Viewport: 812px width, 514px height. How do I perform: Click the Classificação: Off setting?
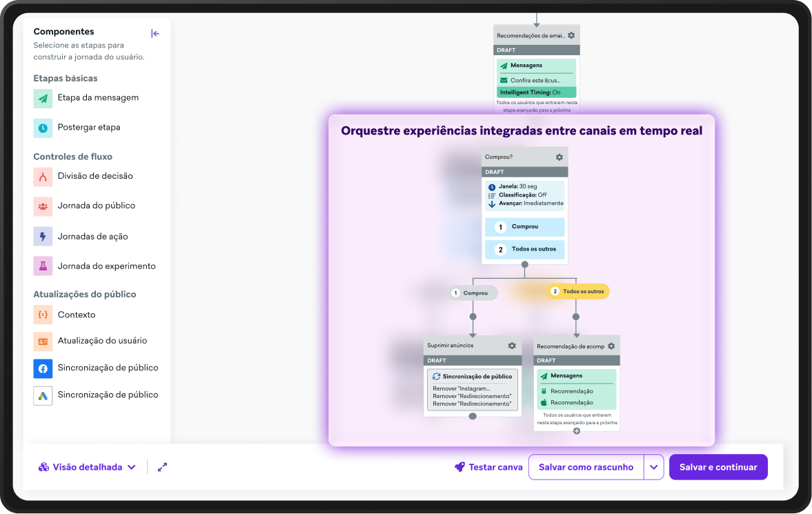[517, 195]
